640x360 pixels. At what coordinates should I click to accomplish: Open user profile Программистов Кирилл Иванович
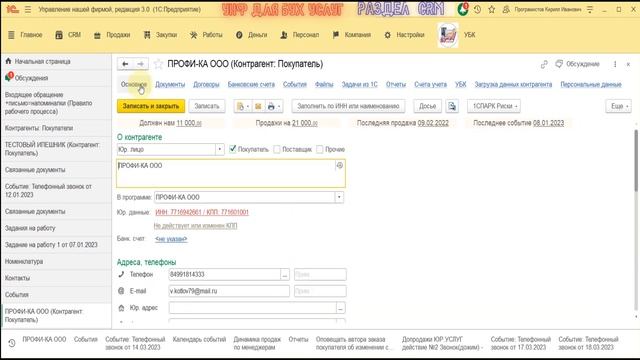point(542,9)
